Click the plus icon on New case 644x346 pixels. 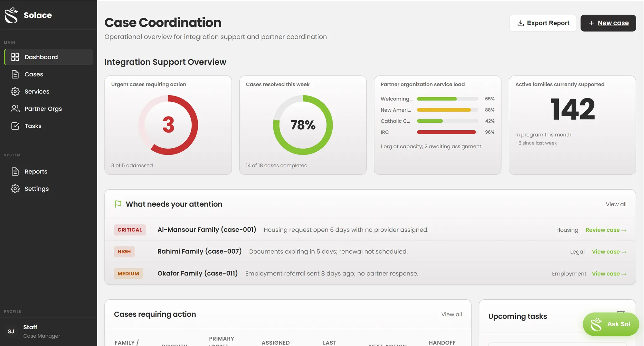pyautogui.click(x=591, y=23)
